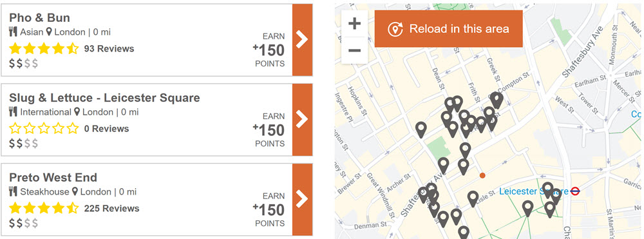Select the Pho & Bun restaurant title
Screen dimensions: 644x239
[39, 17]
